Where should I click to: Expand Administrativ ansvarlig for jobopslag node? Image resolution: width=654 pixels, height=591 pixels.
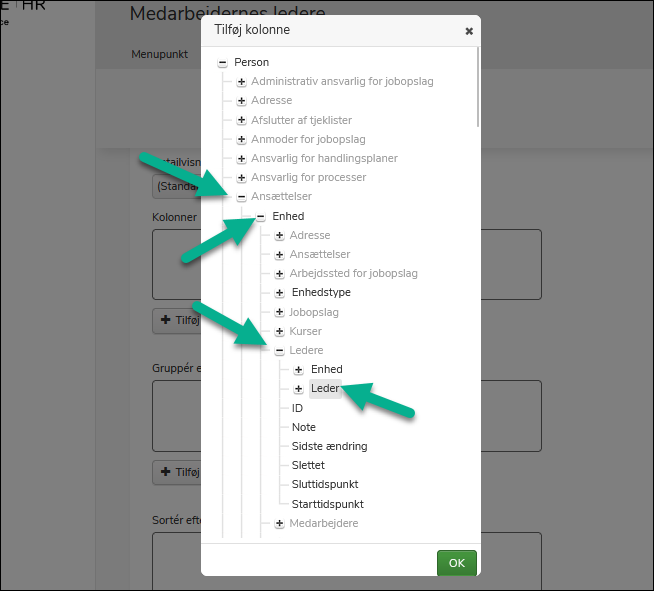pos(241,82)
